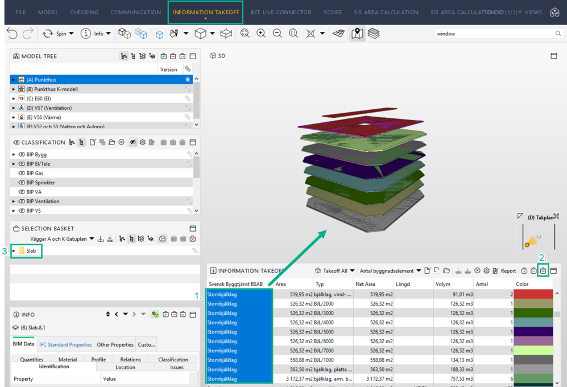Switch to the BCF LIVE CONNECTOR tab
The width and height of the screenshot is (567, 387).
281,12
